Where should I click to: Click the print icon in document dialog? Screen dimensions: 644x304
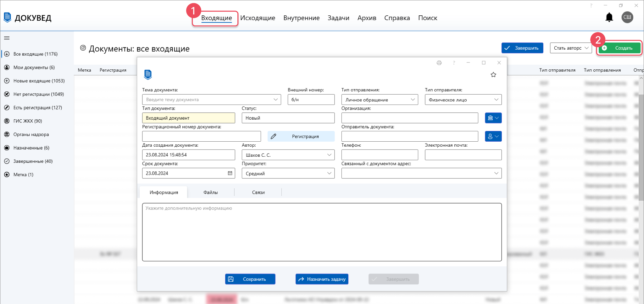[x=439, y=63]
